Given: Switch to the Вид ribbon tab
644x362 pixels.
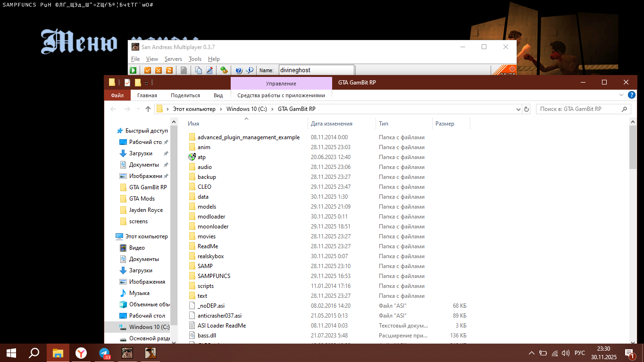Looking at the screenshot, I should [x=218, y=95].
